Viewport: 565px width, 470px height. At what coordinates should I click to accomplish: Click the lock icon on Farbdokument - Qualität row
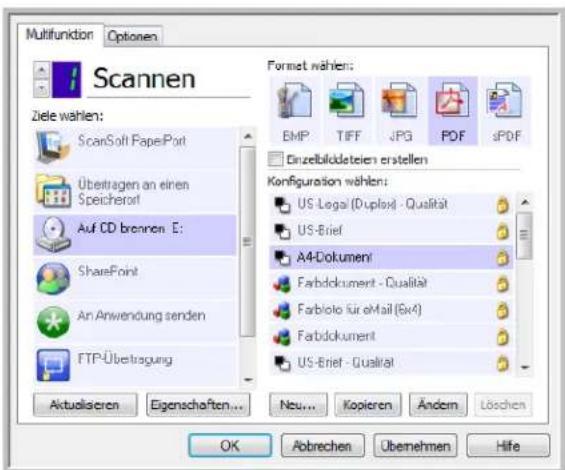click(502, 284)
